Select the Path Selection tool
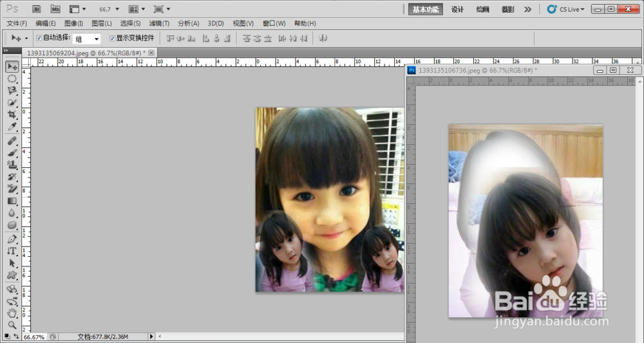 (12, 263)
